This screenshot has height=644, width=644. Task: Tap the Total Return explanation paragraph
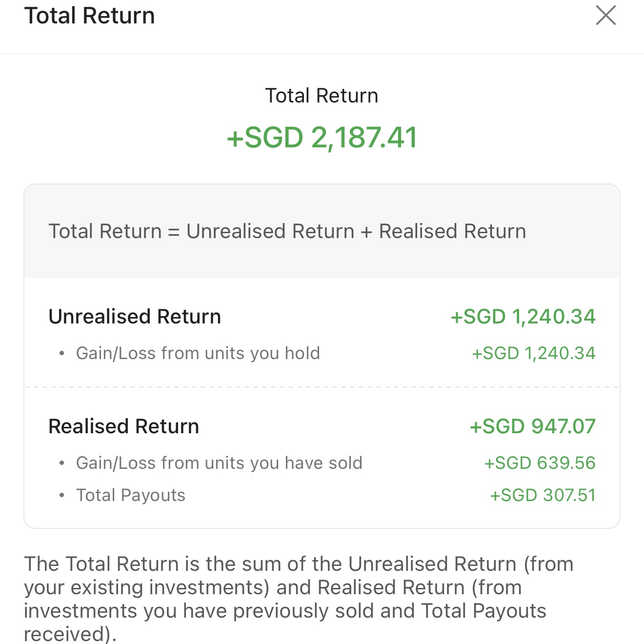(x=299, y=599)
